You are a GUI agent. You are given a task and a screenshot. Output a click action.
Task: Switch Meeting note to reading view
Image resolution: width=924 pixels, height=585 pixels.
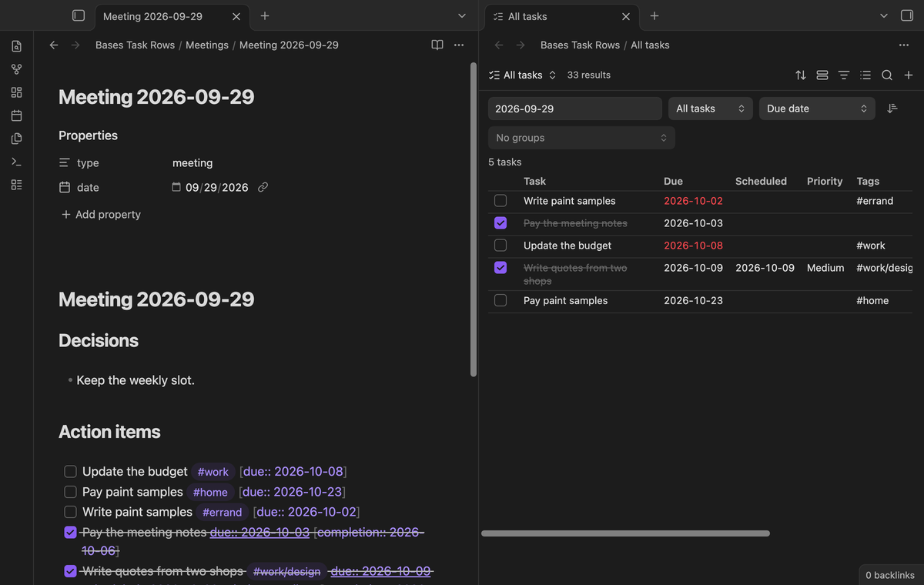coord(437,45)
